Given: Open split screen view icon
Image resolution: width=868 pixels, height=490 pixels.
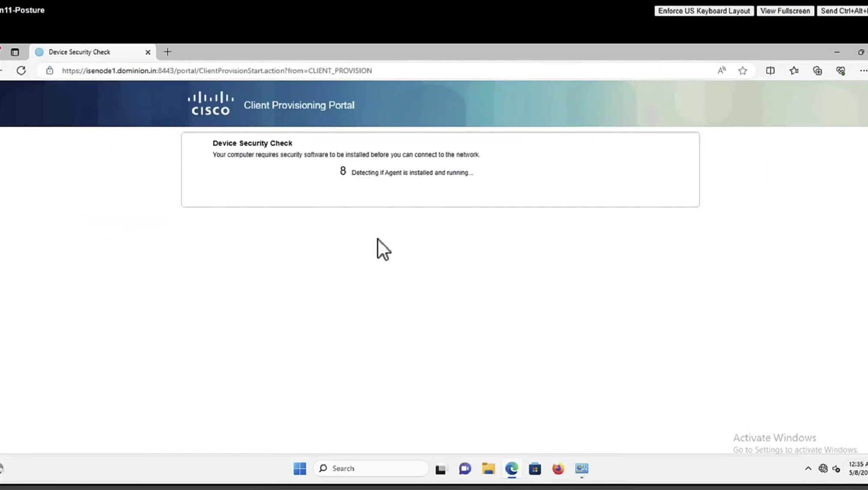Looking at the screenshot, I should 770,71.
